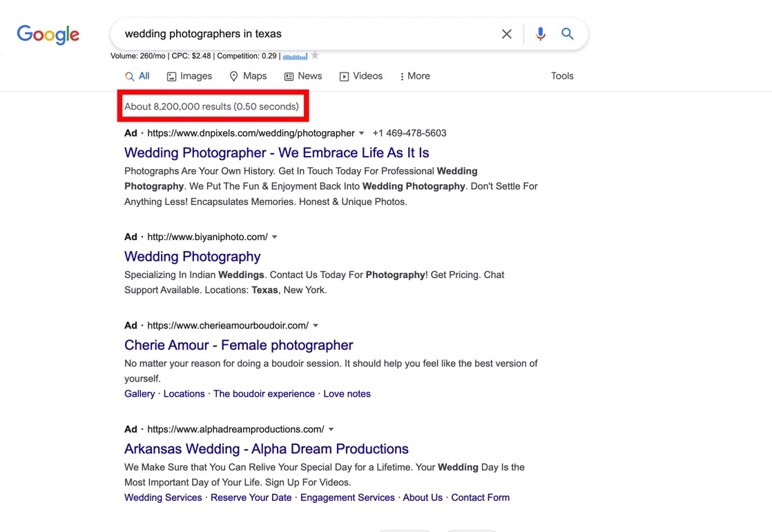Click the phone number +1 469-478-5603
The image size is (772, 532).
pos(409,133)
